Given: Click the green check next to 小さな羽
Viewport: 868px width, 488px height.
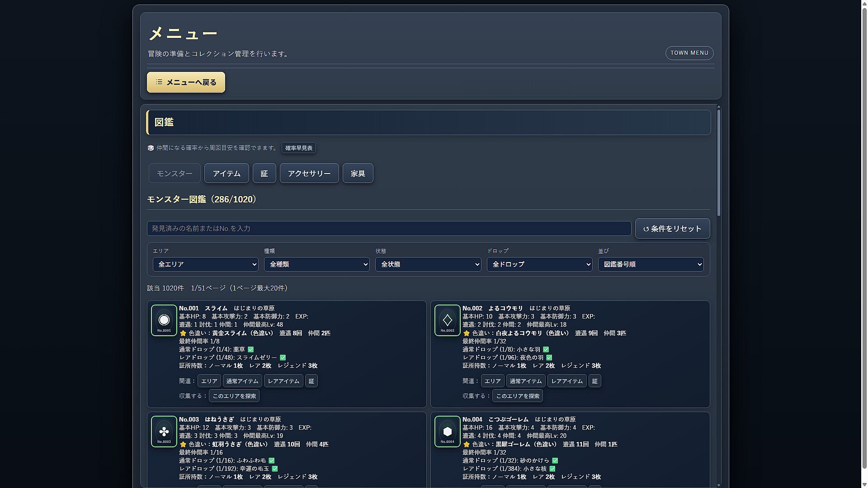Looking at the screenshot, I should pos(546,349).
